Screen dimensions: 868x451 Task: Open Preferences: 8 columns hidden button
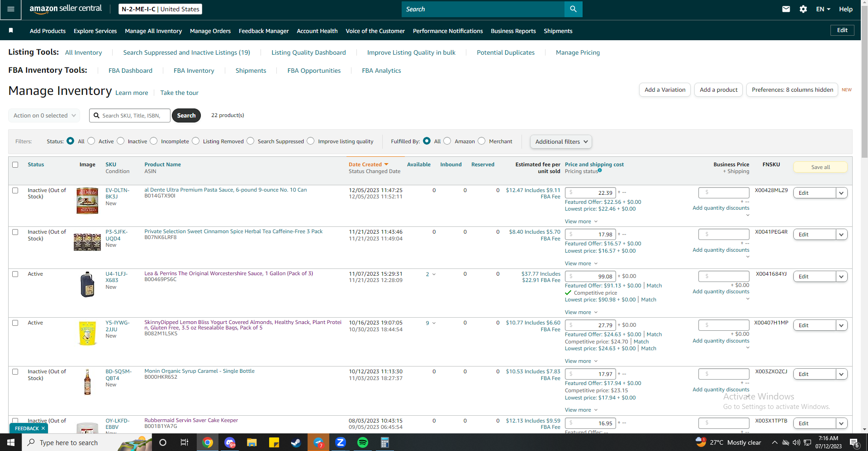pos(792,89)
